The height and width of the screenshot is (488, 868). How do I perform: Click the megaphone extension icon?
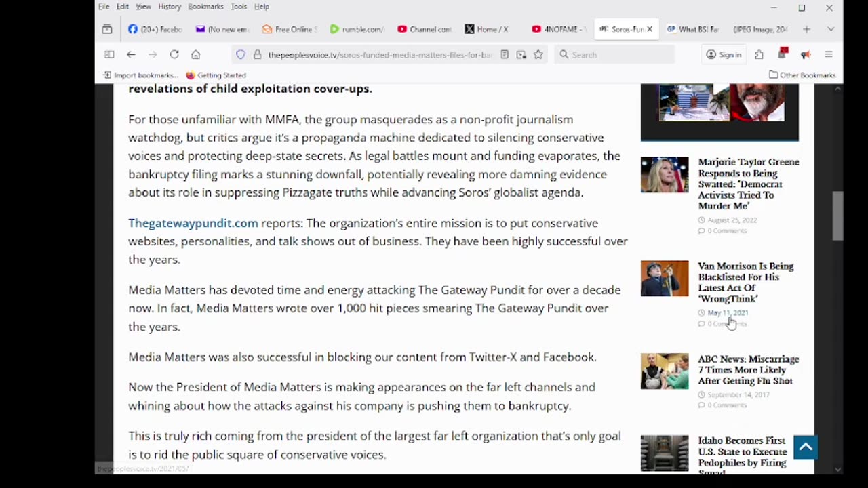pyautogui.click(x=806, y=54)
